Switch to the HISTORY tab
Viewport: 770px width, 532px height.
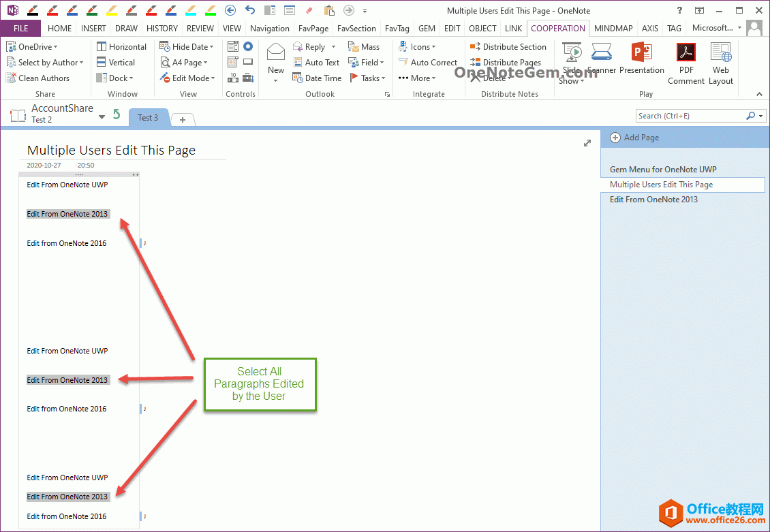click(x=162, y=29)
